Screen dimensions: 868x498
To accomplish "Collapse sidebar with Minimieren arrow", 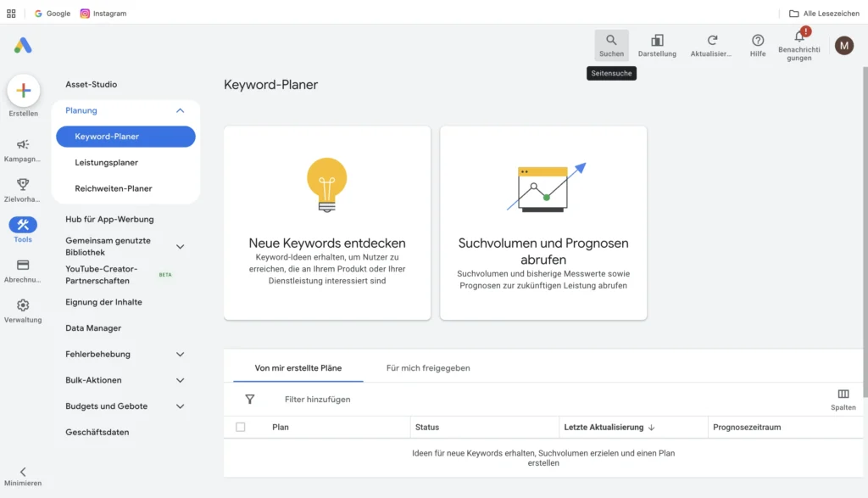I will click(x=23, y=472).
